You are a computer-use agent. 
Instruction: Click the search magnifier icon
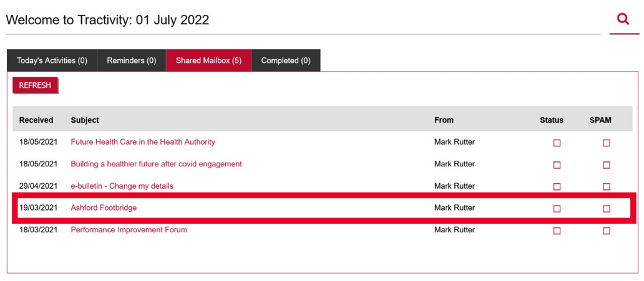[x=623, y=19]
